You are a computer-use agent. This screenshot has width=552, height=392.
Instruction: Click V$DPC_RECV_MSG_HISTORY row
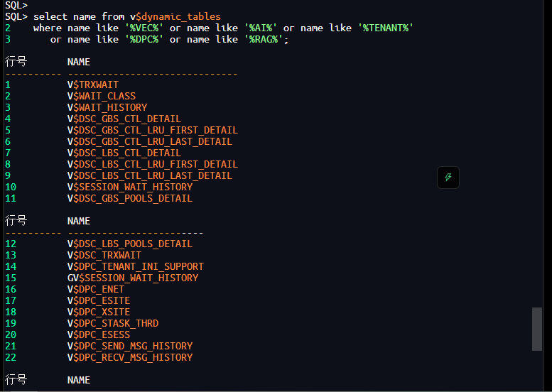[130, 357]
